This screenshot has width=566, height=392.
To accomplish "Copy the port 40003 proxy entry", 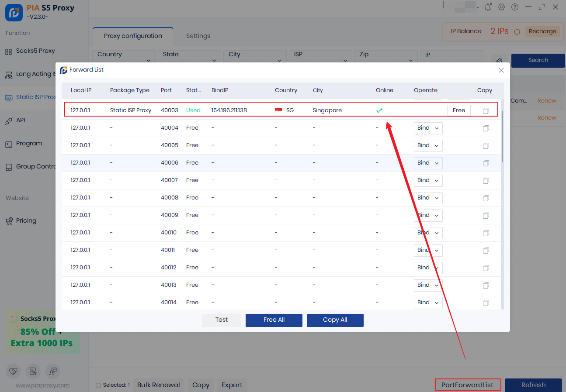I will 486,111.
